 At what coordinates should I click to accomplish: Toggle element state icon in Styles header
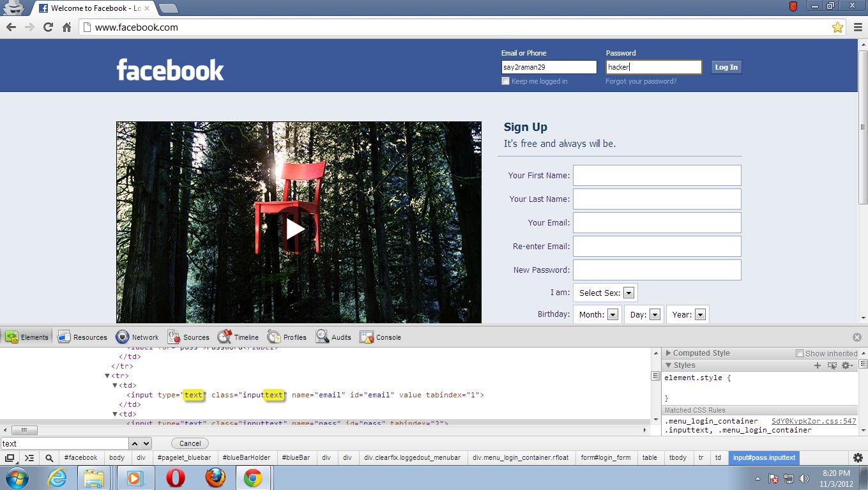pyautogui.click(x=832, y=365)
